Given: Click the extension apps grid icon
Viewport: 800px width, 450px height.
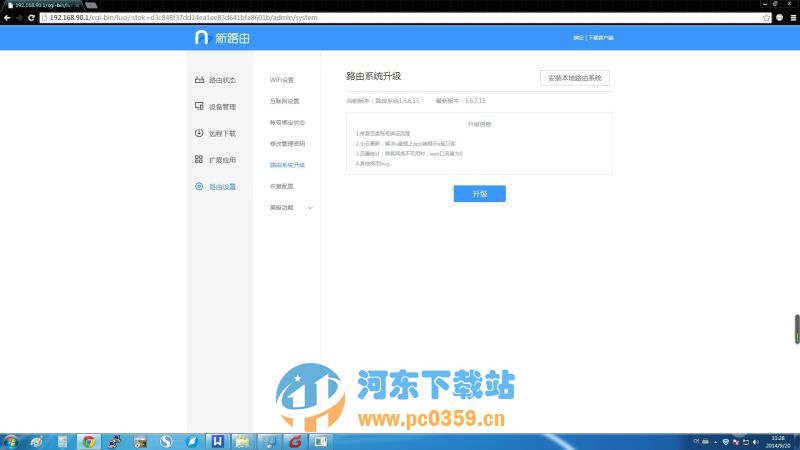Looking at the screenshot, I should click(199, 159).
